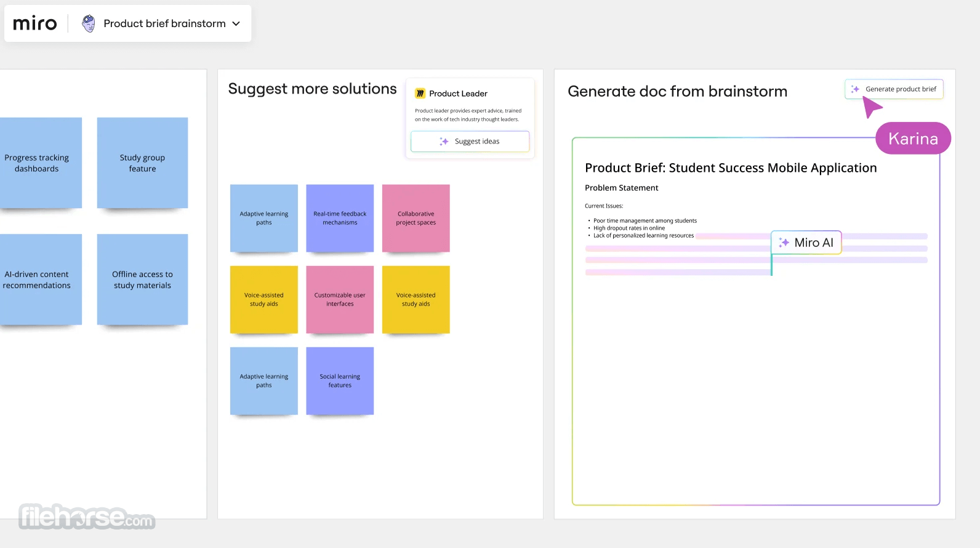Open the Product brief brainstorm dropdown arrow
Viewport: 980px width, 548px height.
click(236, 23)
